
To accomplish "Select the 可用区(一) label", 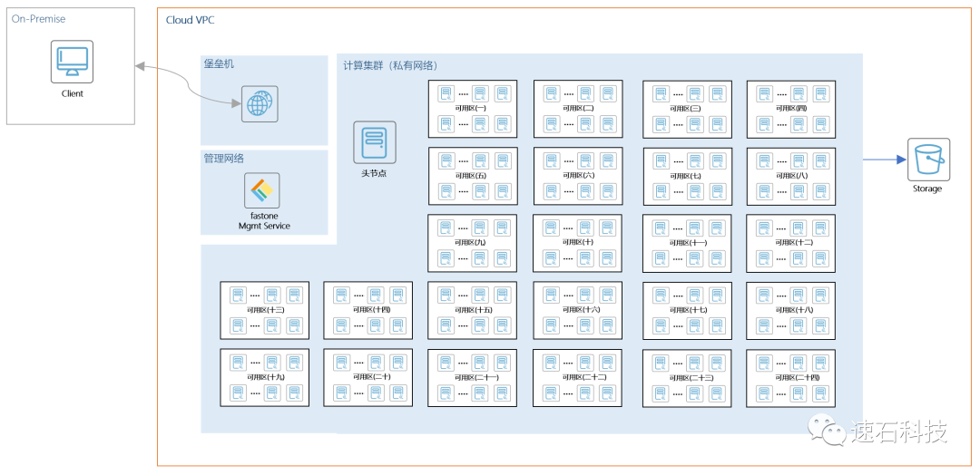I will [x=471, y=108].
